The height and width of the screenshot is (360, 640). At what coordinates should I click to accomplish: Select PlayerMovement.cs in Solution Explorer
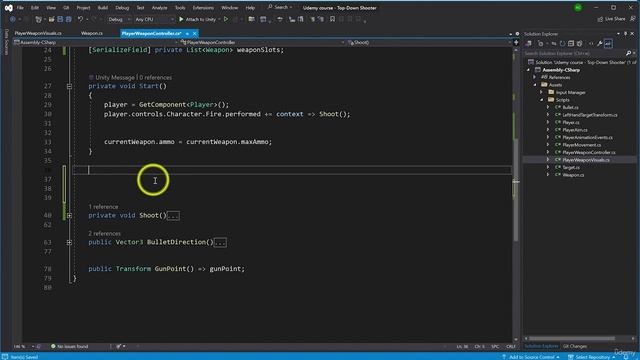[581, 145]
